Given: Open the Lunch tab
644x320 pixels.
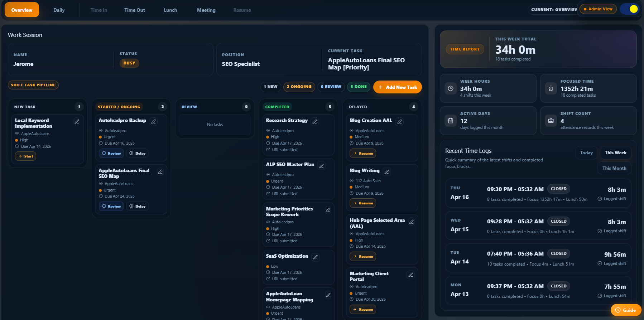Looking at the screenshot, I should coord(170,10).
